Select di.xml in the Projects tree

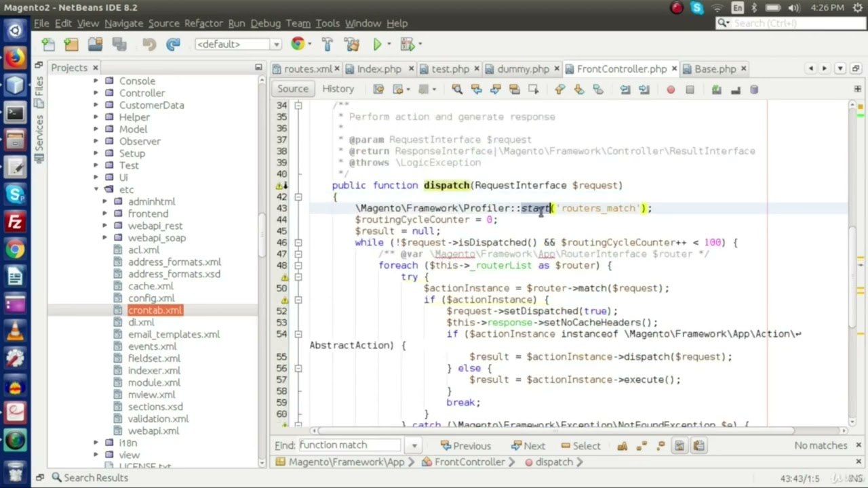(141, 322)
